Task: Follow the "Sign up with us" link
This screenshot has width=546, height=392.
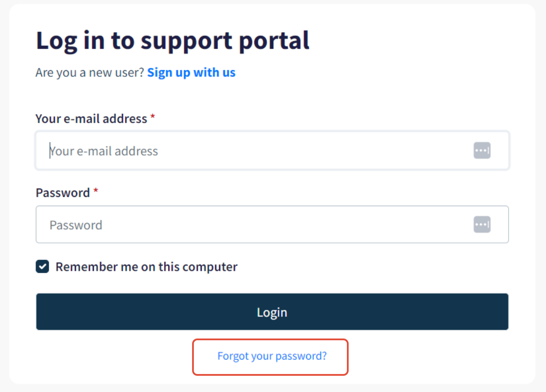Action: point(191,72)
